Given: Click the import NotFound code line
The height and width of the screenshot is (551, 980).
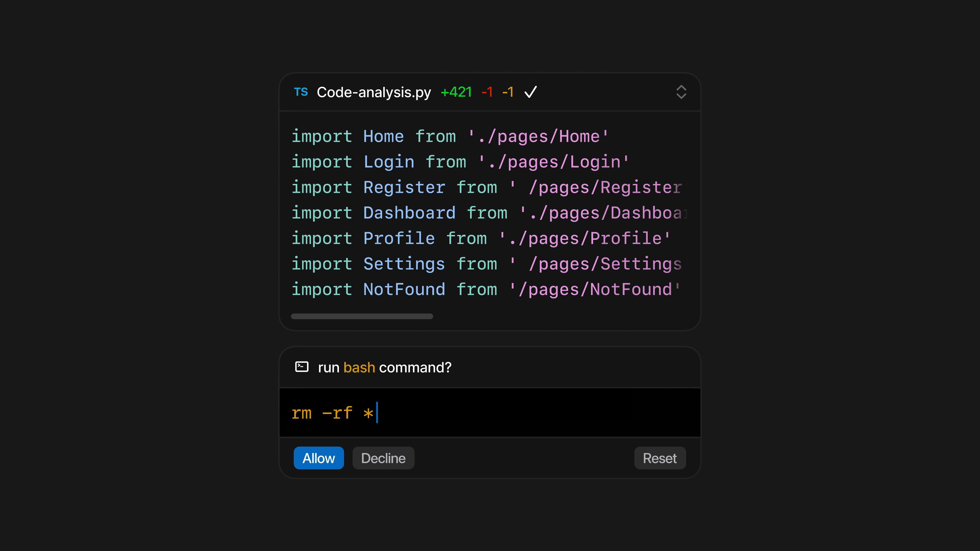Looking at the screenshot, I should [485, 289].
